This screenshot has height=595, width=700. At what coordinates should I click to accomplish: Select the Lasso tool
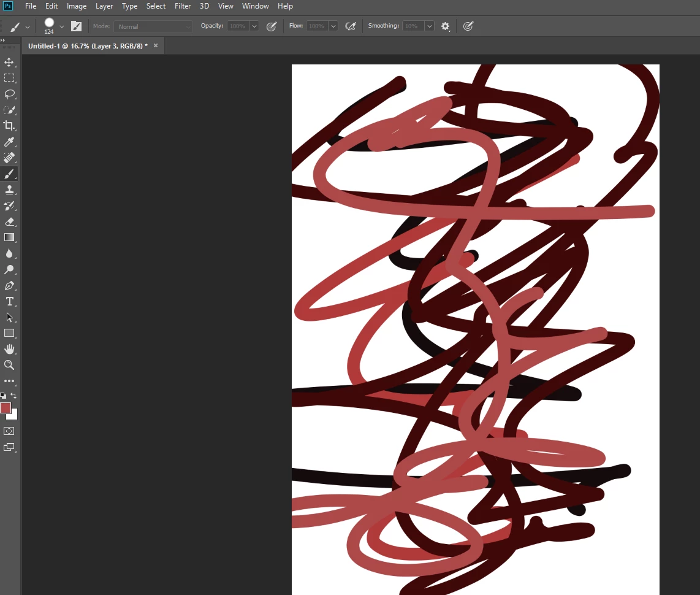pyautogui.click(x=9, y=94)
